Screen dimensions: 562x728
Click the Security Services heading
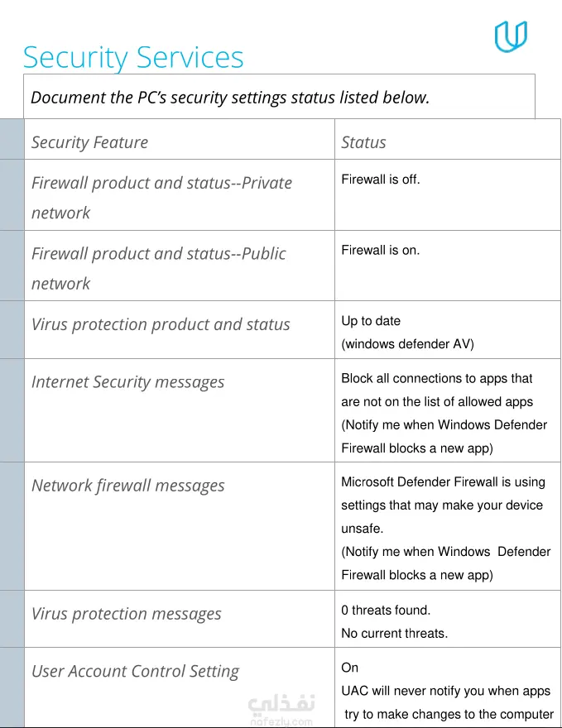[x=133, y=58]
